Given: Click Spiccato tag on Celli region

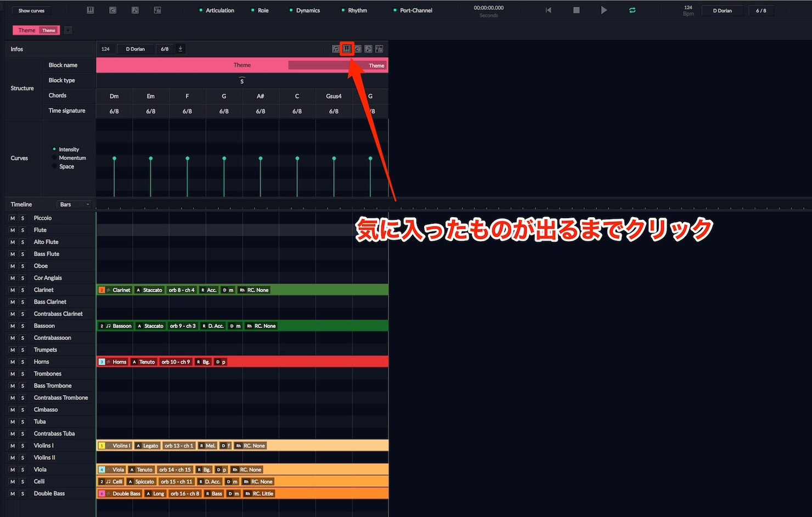Looking at the screenshot, I should 141,482.
